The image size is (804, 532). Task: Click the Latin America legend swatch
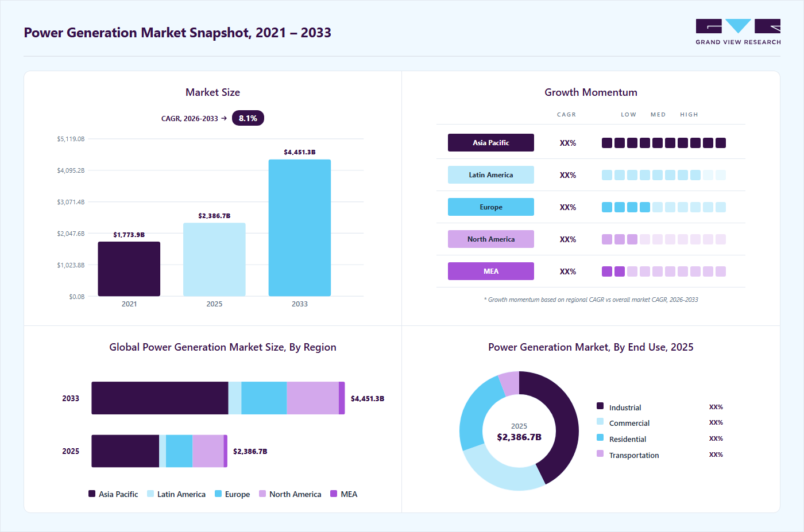(150, 494)
